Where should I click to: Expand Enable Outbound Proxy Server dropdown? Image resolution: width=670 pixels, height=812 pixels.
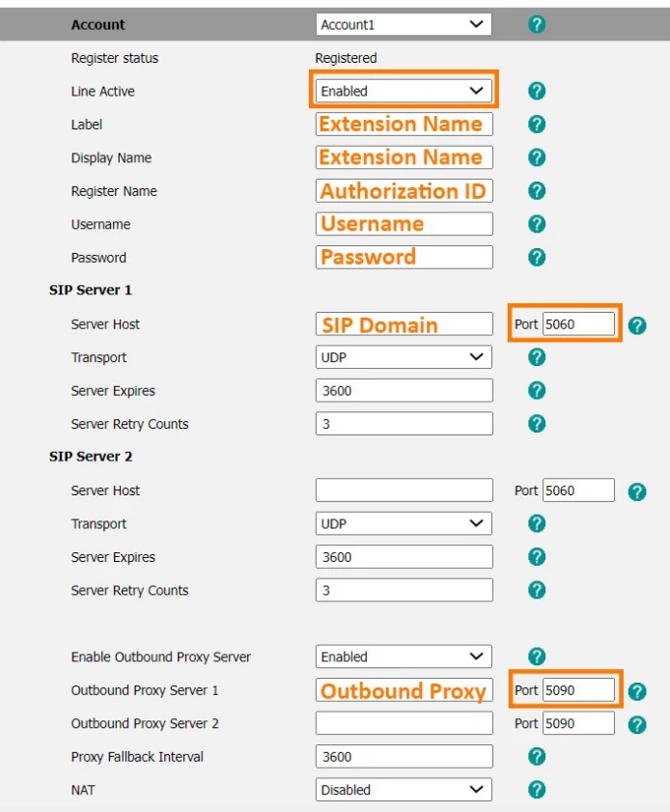pos(404,657)
